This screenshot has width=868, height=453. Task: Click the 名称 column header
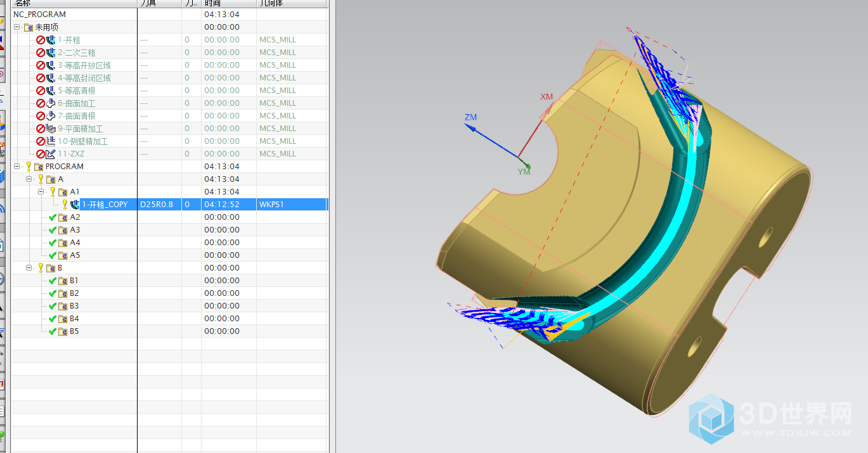[74, 4]
